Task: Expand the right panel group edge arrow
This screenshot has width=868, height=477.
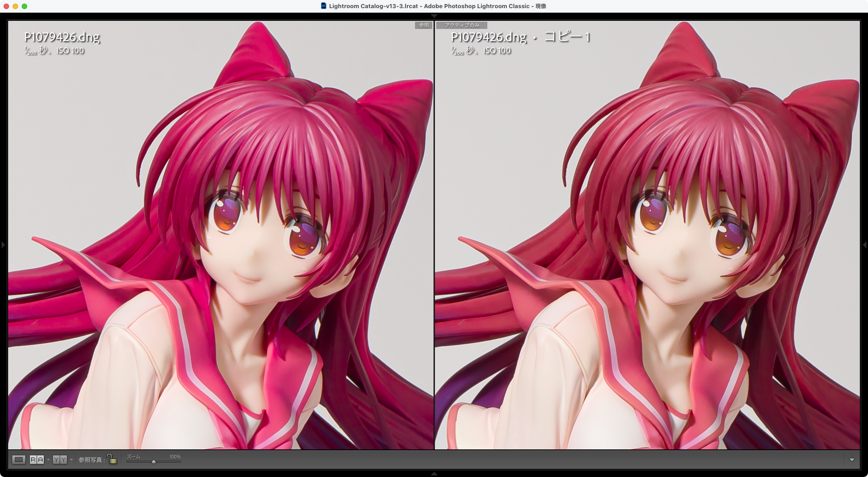Action: (865, 245)
